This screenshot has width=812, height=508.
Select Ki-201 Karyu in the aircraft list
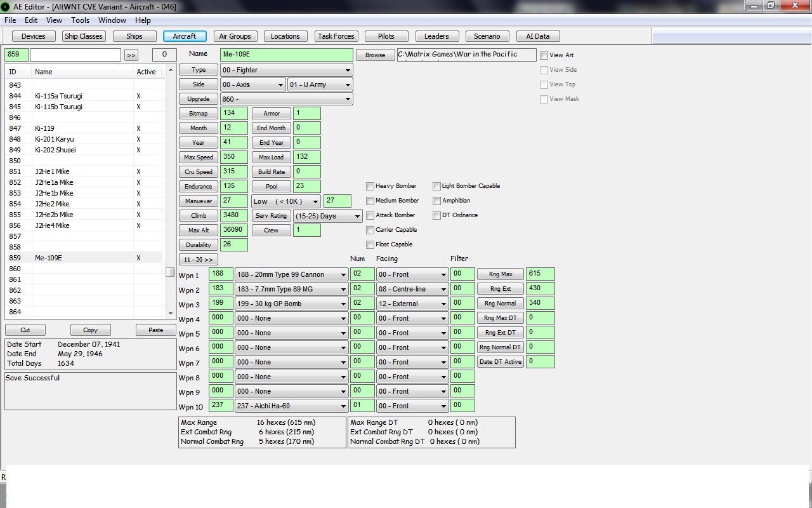84,139
